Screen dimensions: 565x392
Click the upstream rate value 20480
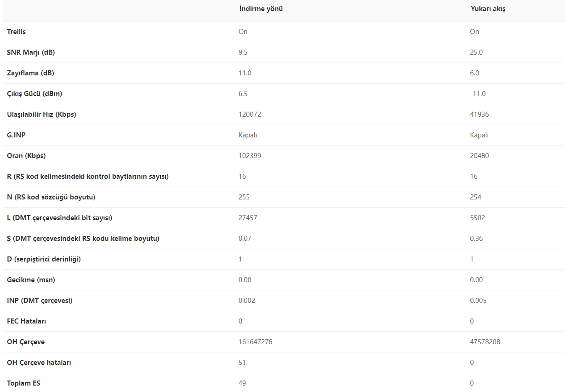479,156
